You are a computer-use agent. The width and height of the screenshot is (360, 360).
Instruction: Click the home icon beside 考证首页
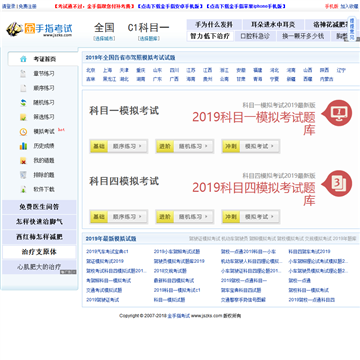(23, 59)
